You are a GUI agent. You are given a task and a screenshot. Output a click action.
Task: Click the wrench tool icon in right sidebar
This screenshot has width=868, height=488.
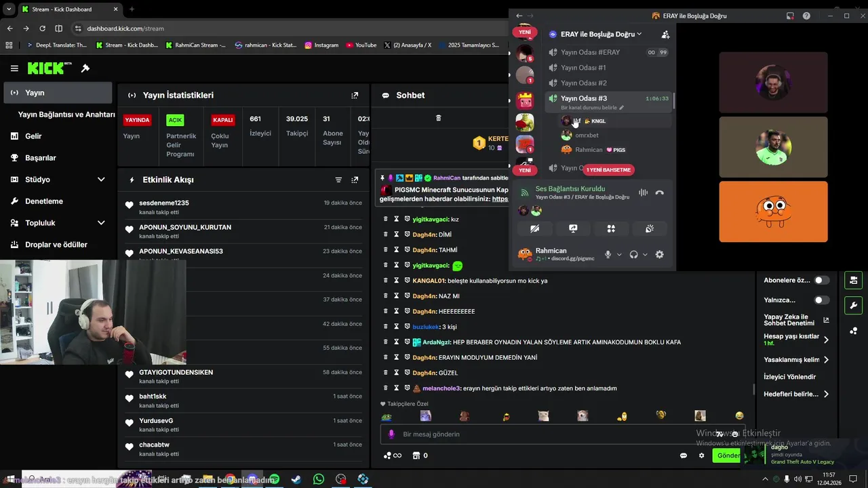853,305
